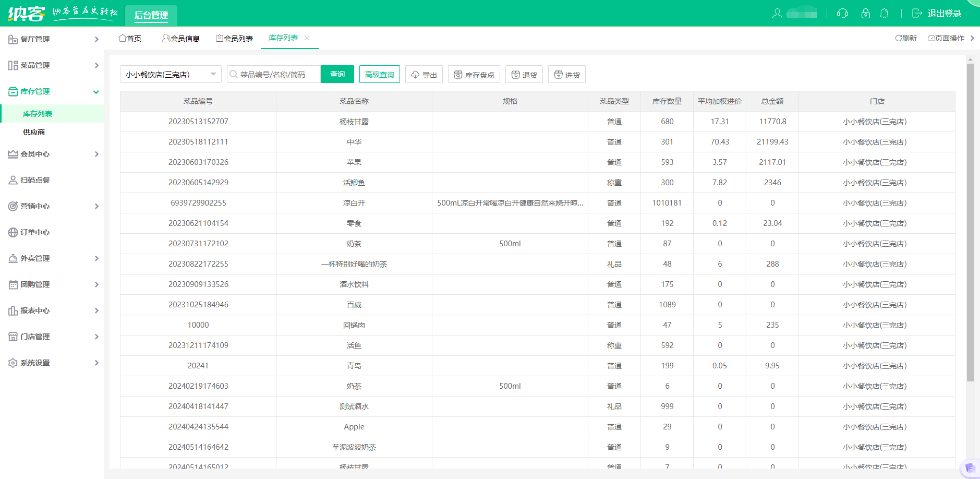The width and height of the screenshot is (980, 479).
Task: Switch to 会员列表 tab
Action: tap(235, 38)
